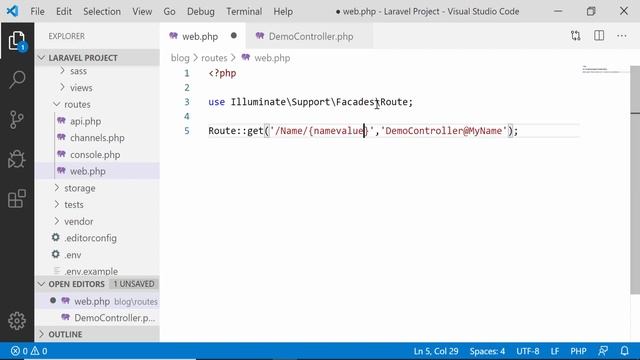The image size is (640, 360).
Task: Open the Source Control view
Action: (17, 119)
